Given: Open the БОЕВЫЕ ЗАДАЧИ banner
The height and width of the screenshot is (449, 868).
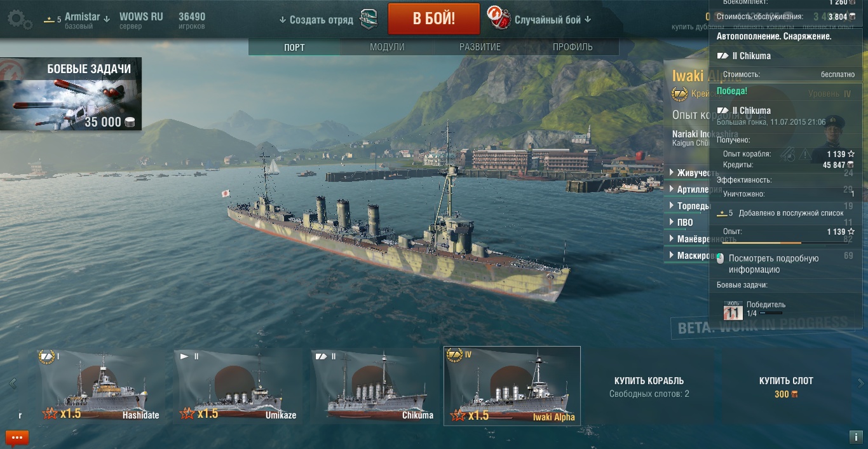Looking at the screenshot, I should [x=71, y=94].
